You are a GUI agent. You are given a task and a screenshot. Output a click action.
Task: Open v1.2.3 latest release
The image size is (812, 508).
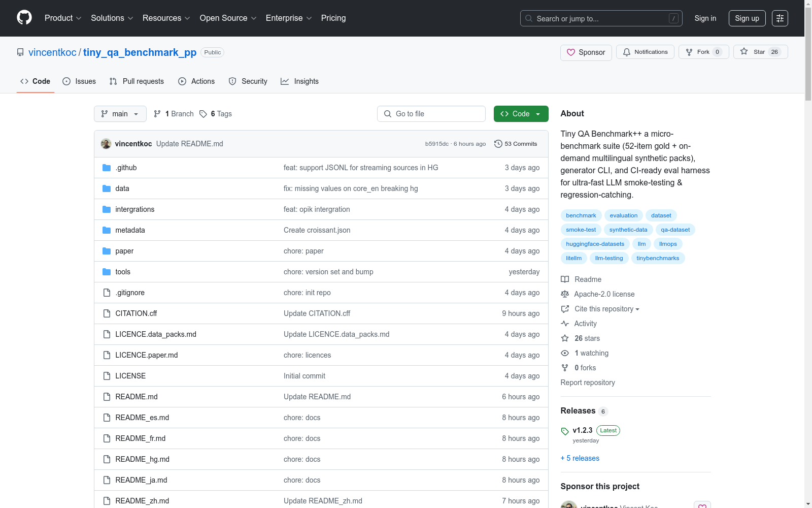[583, 430]
